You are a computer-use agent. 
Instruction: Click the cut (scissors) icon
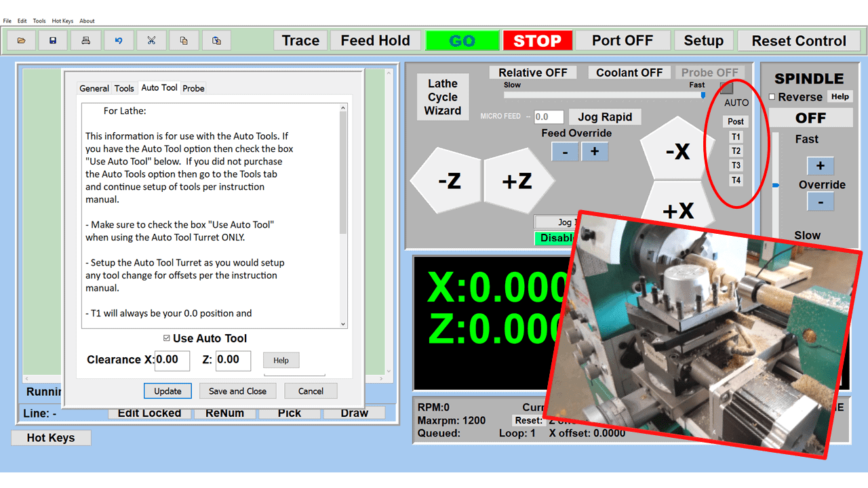[x=151, y=40]
